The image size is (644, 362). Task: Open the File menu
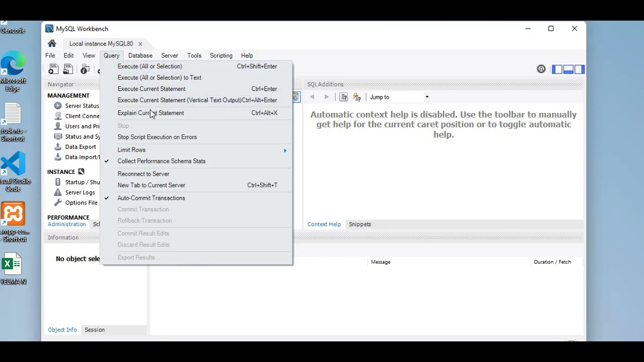click(x=50, y=56)
